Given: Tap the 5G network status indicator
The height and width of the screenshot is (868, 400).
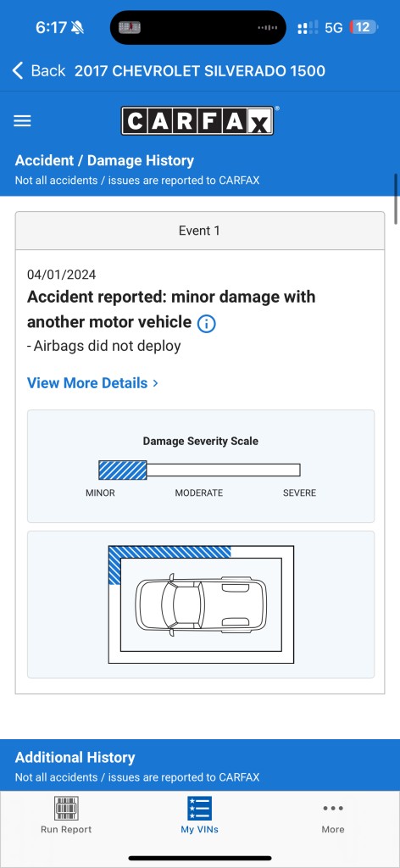Looking at the screenshot, I should (x=333, y=28).
